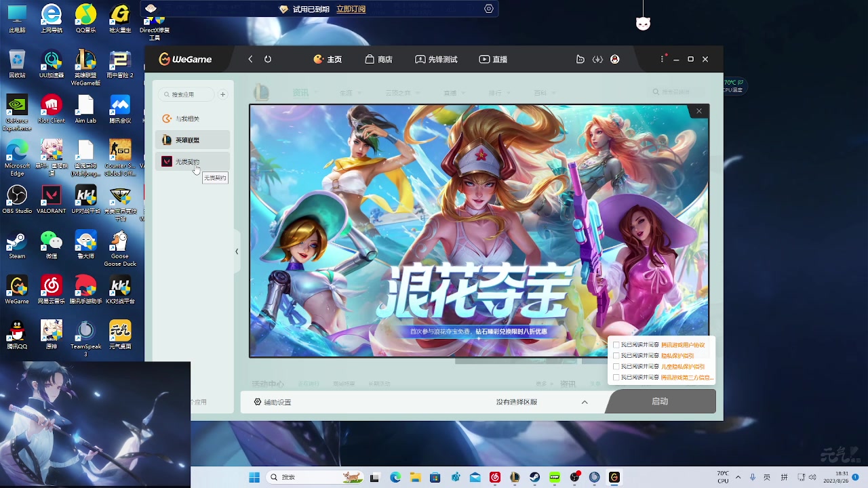This screenshot has width=868, height=488.
Task: Collapse the sidebar with the left arrow handle
Action: click(x=237, y=251)
